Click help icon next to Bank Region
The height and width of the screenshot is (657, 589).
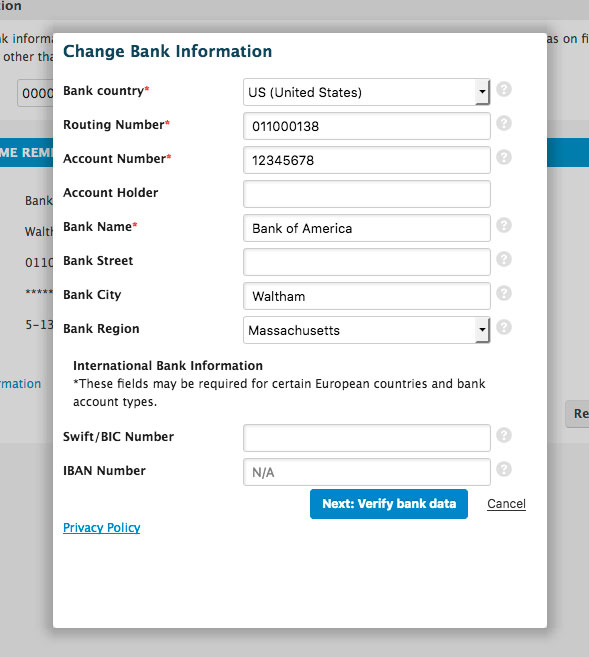coord(504,327)
